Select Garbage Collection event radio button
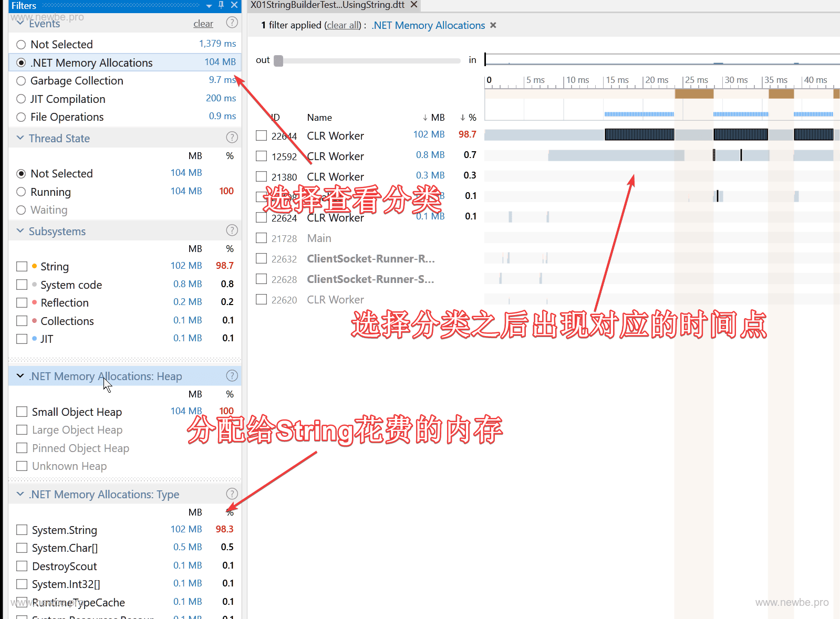The height and width of the screenshot is (619, 840). click(x=21, y=81)
